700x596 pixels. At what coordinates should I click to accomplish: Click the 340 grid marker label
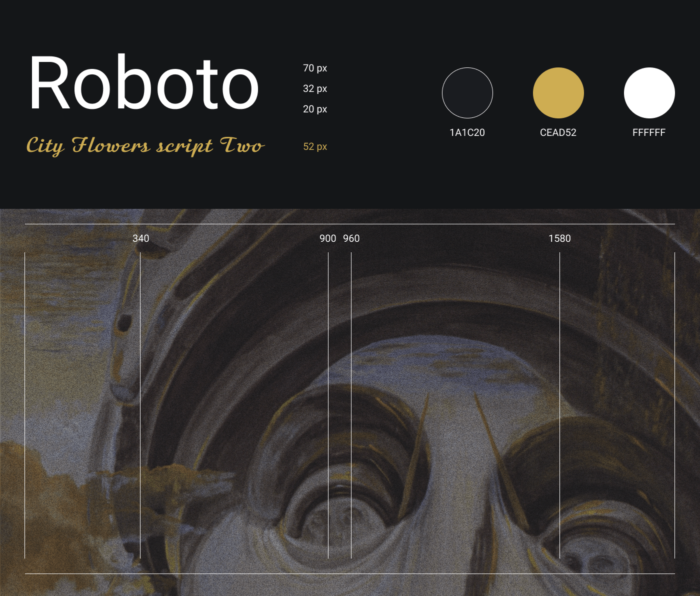[x=140, y=238]
